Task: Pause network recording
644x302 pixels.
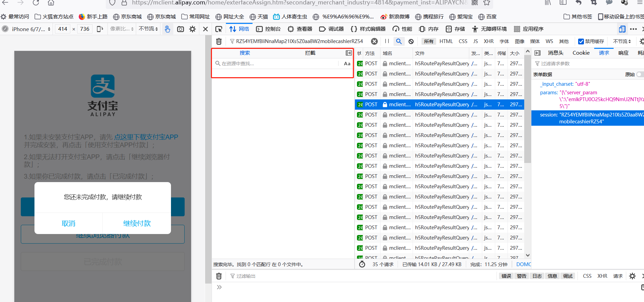Action: pos(387,41)
